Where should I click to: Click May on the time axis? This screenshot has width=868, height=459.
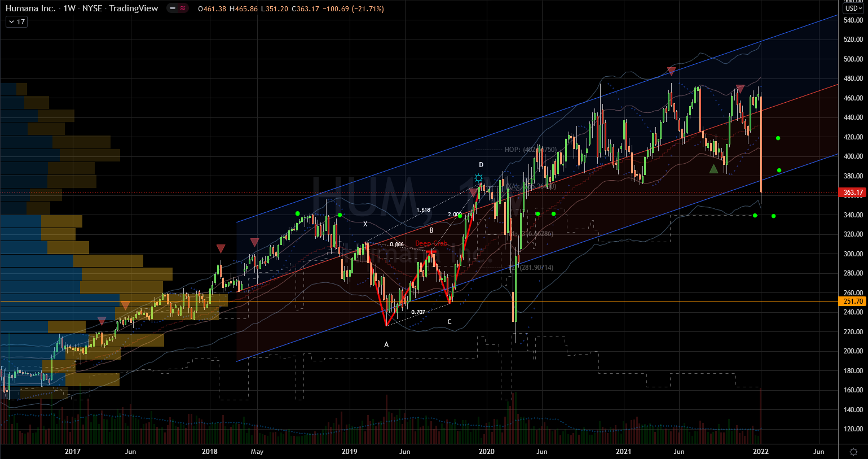[257, 452]
